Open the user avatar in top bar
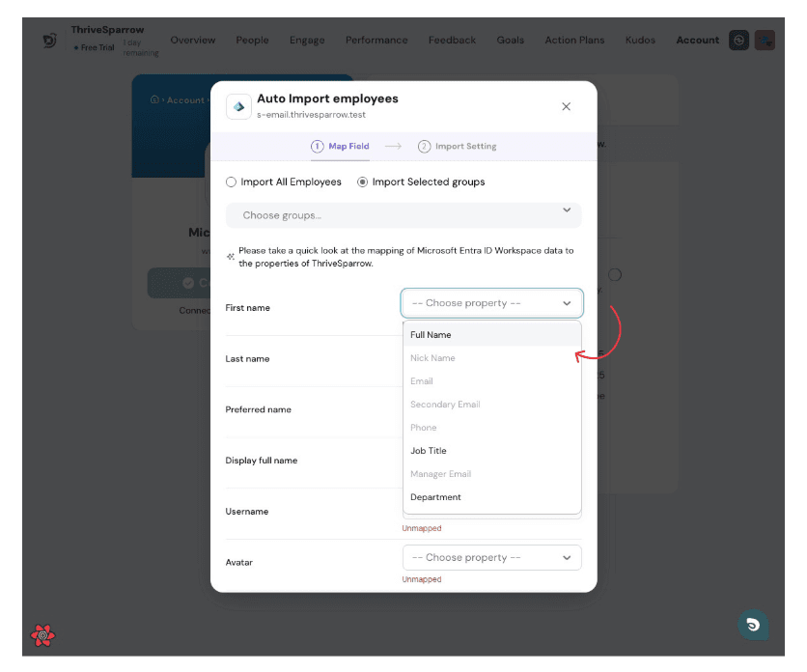Screen dimensions: 807x672 pyautogui.click(x=765, y=41)
